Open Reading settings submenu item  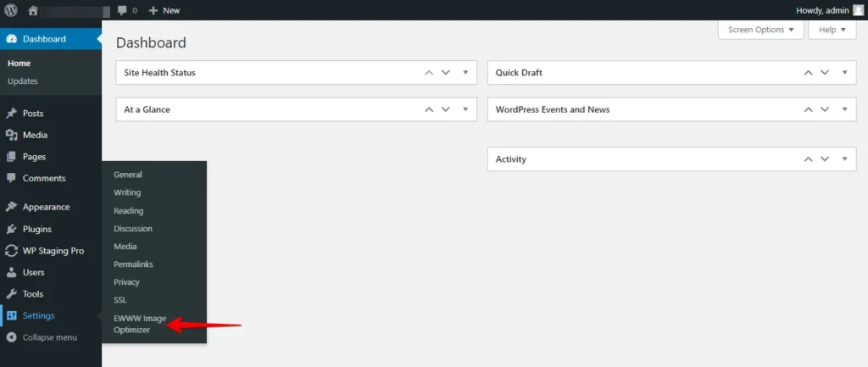point(129,211)
